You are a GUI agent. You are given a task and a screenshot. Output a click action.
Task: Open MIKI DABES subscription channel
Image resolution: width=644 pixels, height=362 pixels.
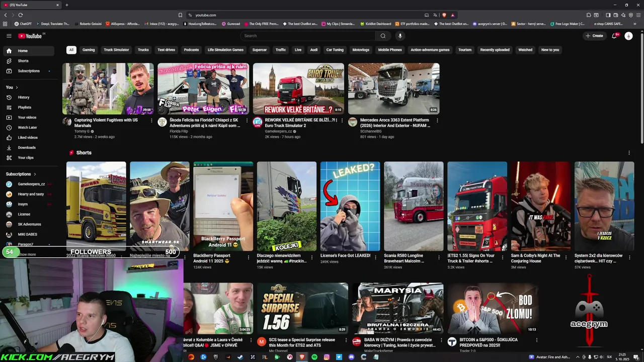tap(28, 234)
